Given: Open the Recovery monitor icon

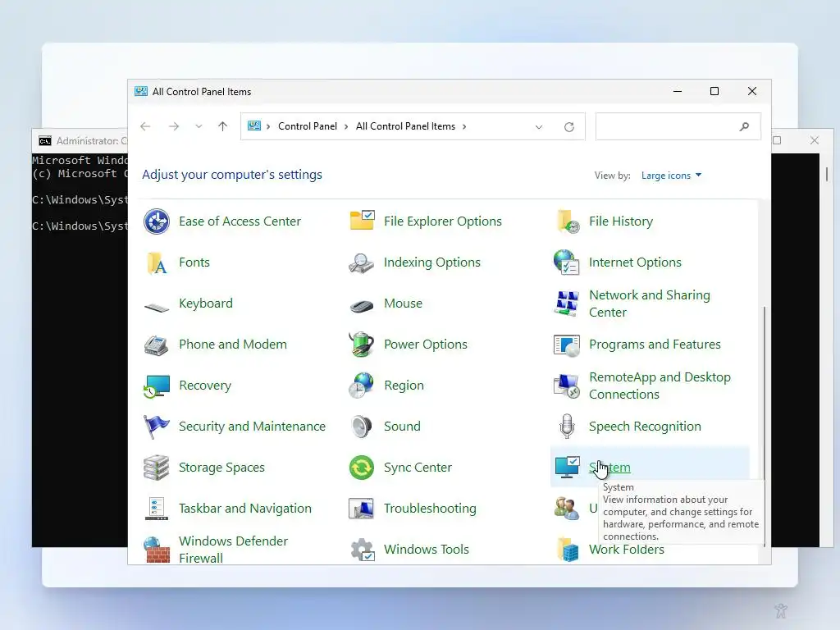Looking at the screenshot, I should click(157, 386).
